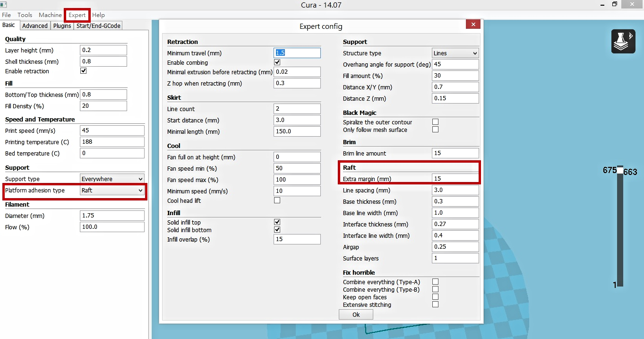Click Infill overlap (%) field
The width and height of the screenshot is (644, 339).
click(x=297, y=239)
